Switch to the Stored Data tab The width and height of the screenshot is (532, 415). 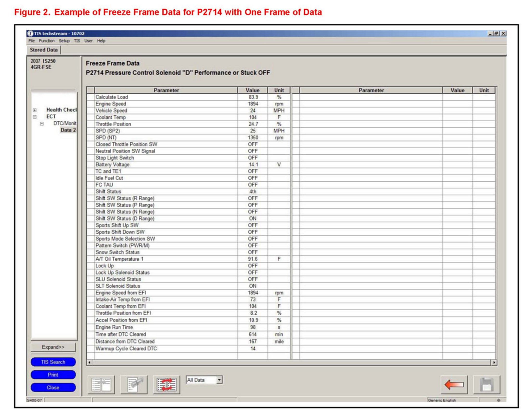click(x=44, y=50)
